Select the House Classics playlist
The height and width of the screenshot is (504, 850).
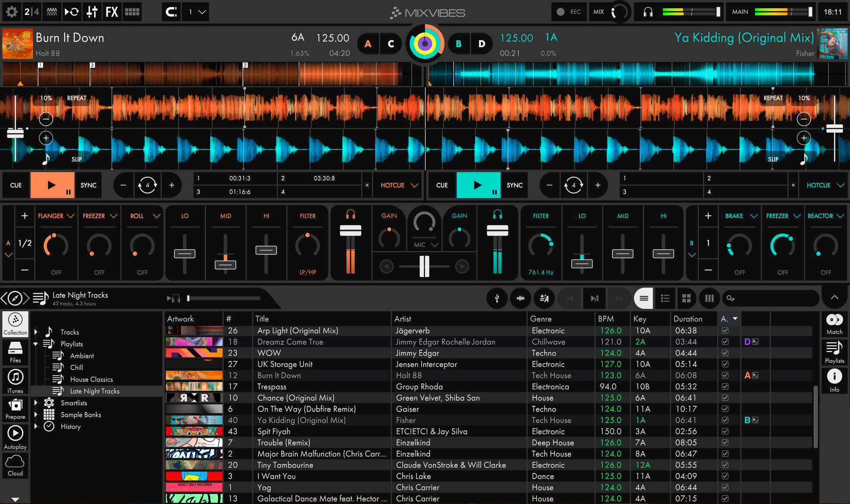coord(91,379)
